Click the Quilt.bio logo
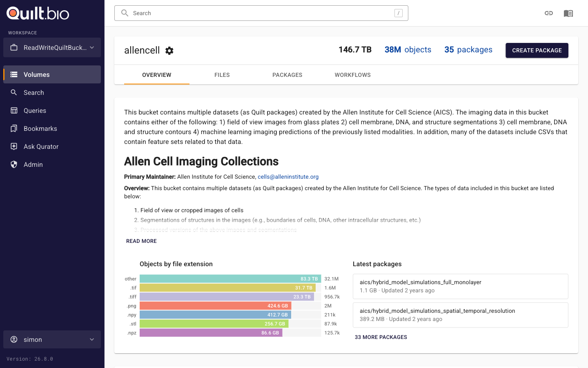The image size is (588, 368). [x=38, y=13]
